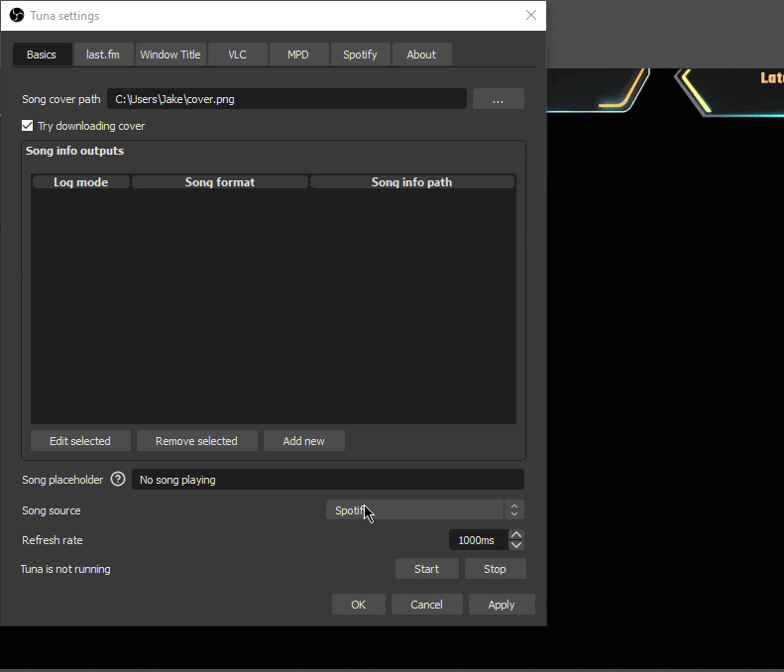This screenshot has height=672, width=784.
Task: Apply the Tuna settings
Action: coord(502,605)
